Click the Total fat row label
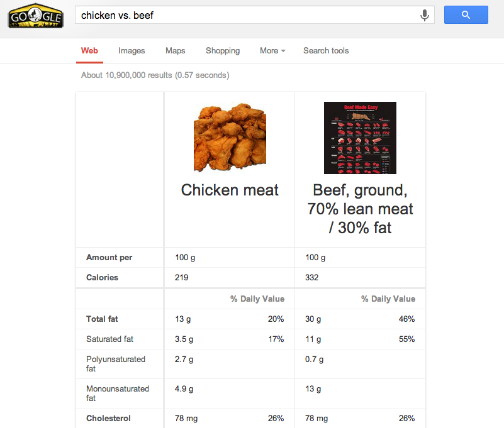Screen dimensions: 504x428 coord(102,319)
